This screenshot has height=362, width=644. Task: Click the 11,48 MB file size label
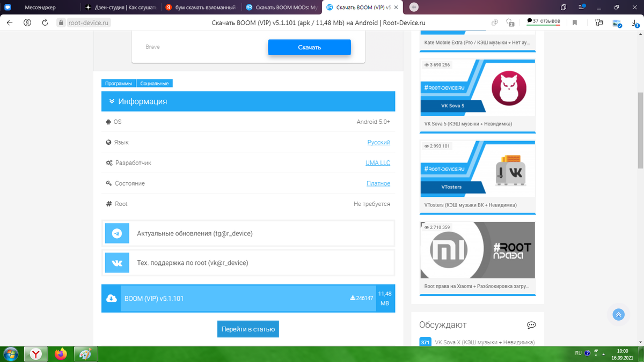[385, 298]
